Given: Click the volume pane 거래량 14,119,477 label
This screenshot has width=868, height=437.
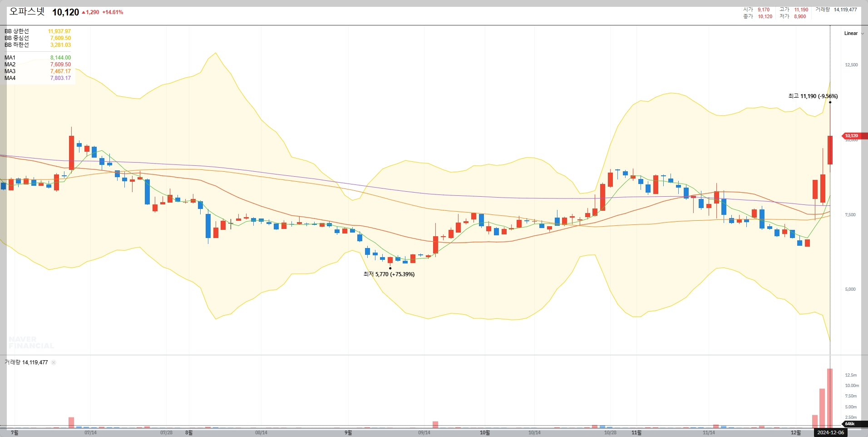Looking at the screenshot, I should (26, 363).
